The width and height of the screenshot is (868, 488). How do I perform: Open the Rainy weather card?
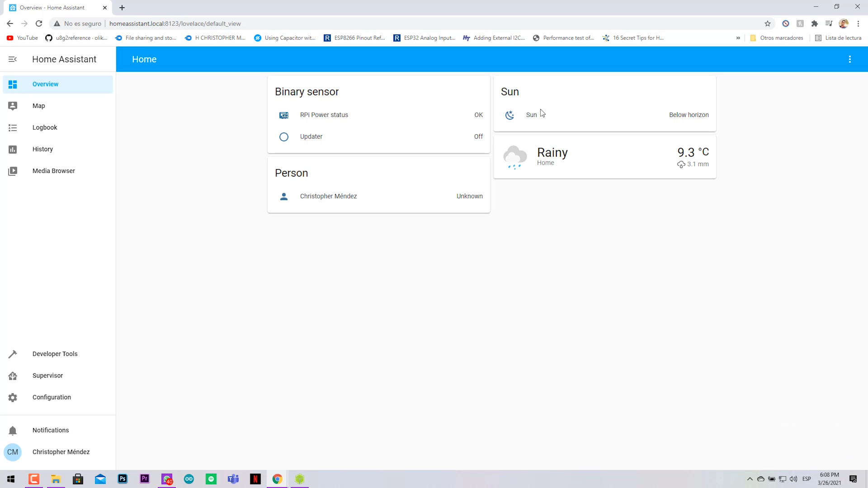tap(604, 157)
